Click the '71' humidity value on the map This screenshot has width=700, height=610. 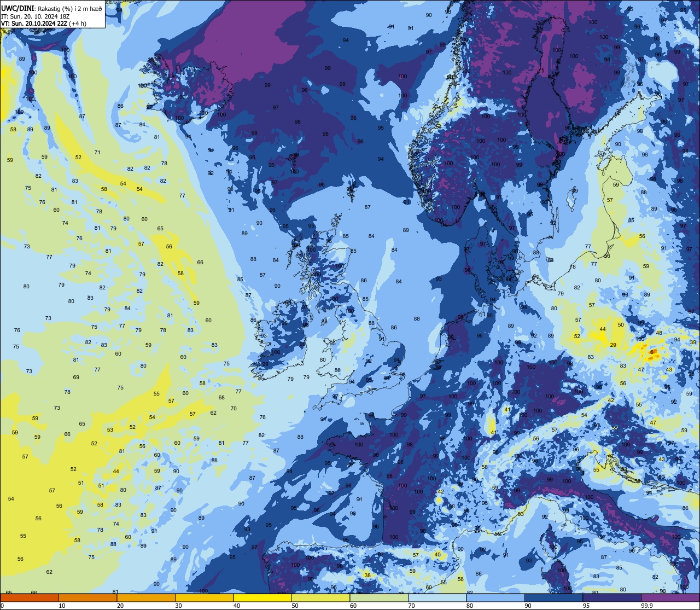[97, 152]
